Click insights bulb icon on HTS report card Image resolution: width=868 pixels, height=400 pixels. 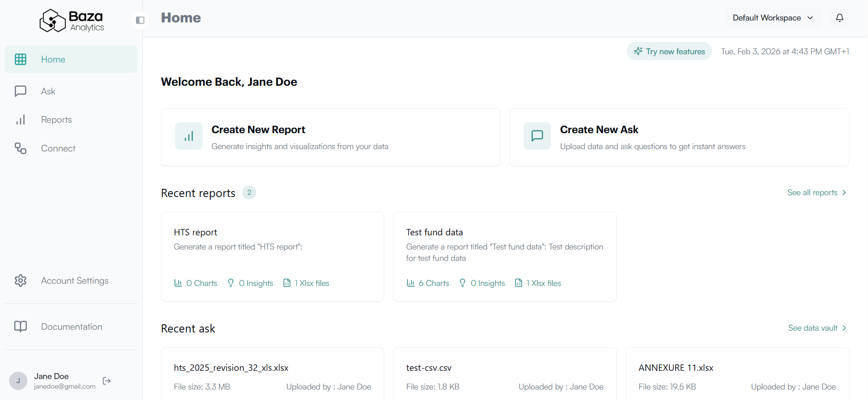(231, 283)
